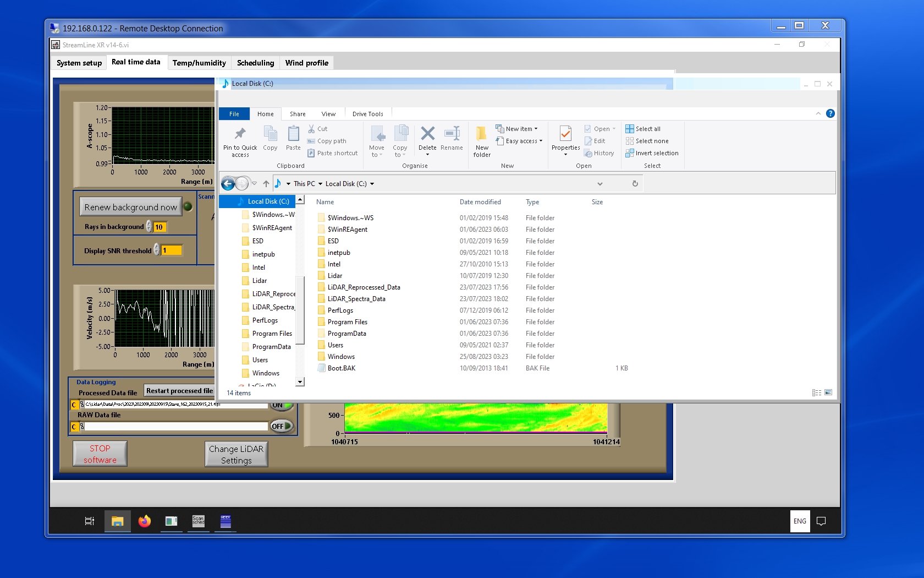Open Properties from the ribbon
The image size is (924, 578).
(x=565, y=134)
